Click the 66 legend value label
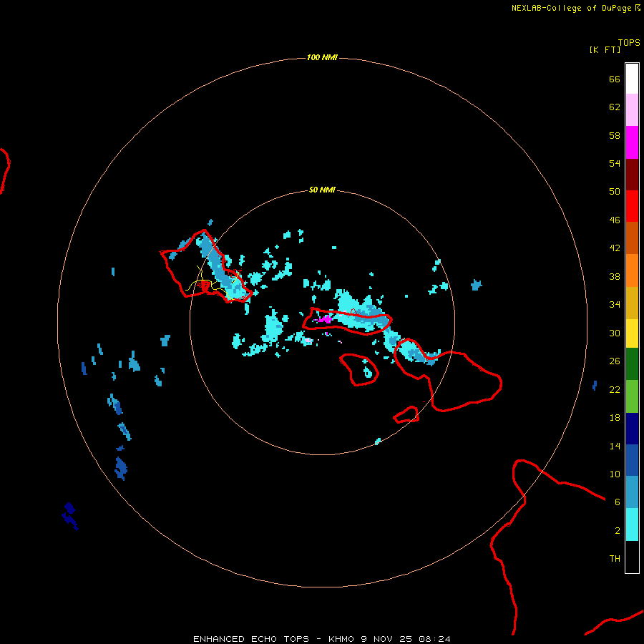 615,79
